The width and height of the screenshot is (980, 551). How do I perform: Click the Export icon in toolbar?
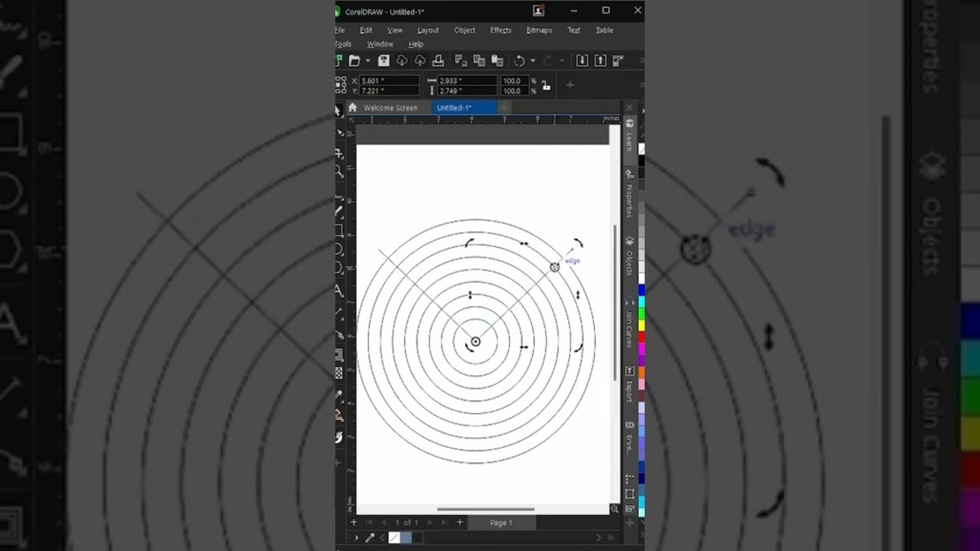(x=600, y=60)
